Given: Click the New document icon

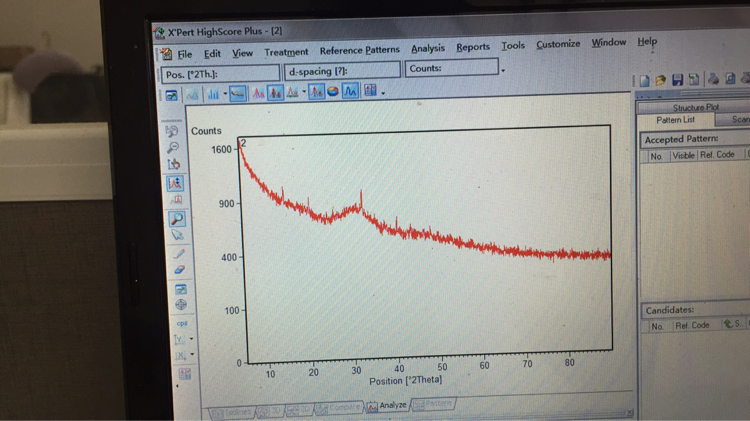Looking at the screenshot, I should tap(644, 81).
